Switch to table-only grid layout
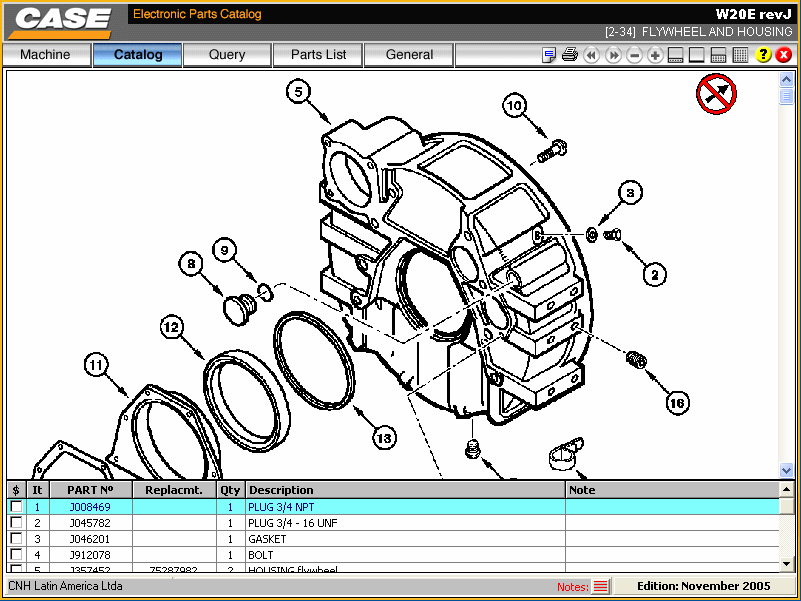 click(740, 55)
